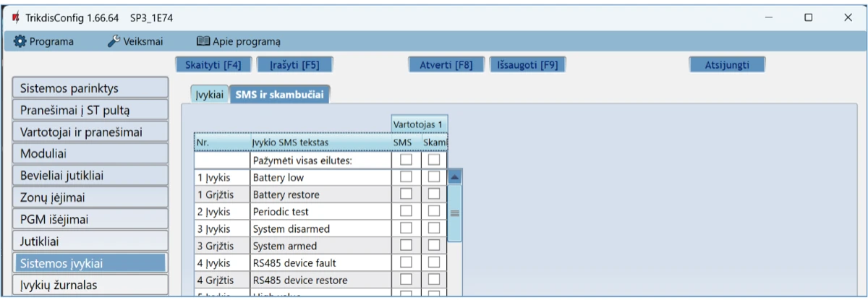
Task: Click the Apie programą book icon
Action: click(203, 42)
